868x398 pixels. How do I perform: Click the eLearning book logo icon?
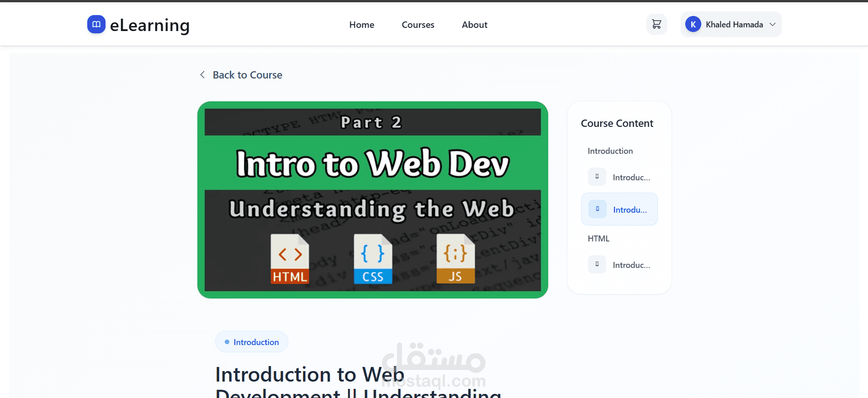96,24
